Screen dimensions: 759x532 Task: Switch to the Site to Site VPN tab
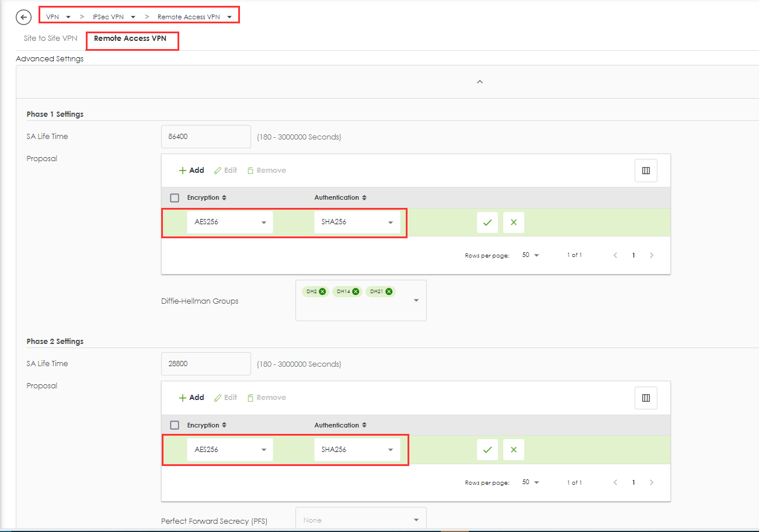(49, 38)
